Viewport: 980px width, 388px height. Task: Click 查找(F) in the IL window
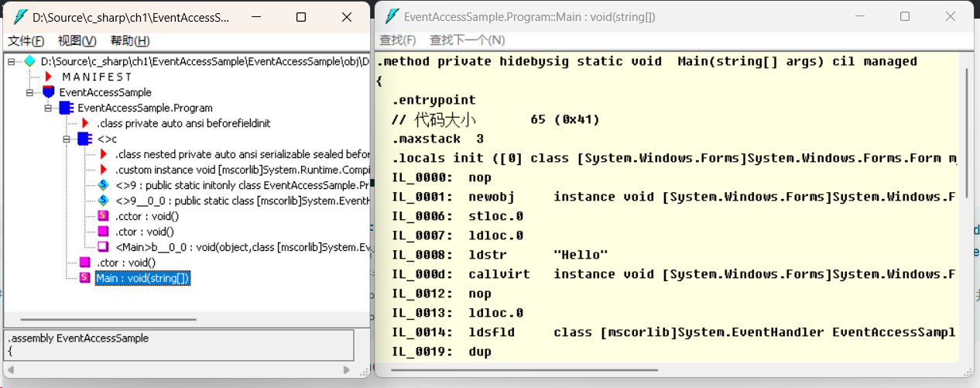point(398,39)
